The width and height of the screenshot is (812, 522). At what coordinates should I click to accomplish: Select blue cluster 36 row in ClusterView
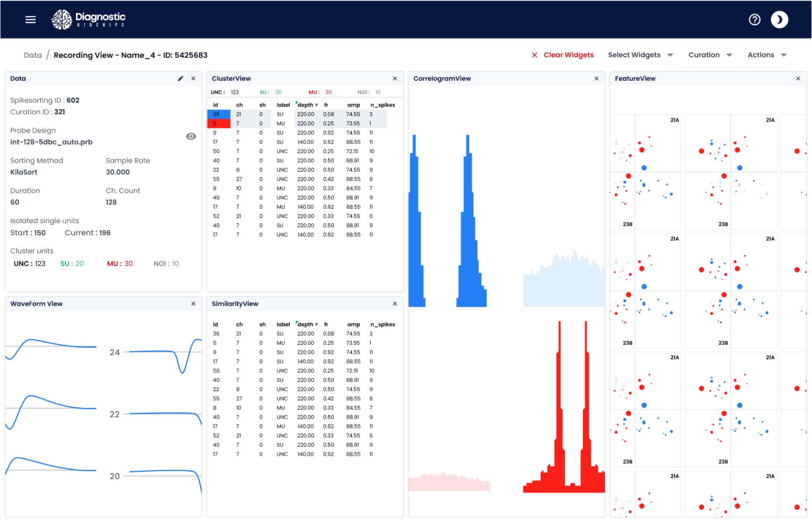click(x=219, y=115)
